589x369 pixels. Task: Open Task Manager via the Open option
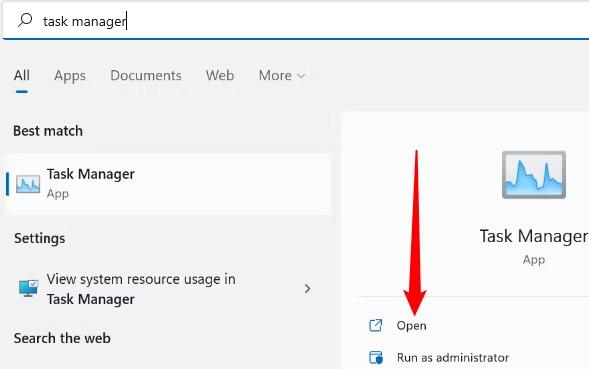click(411, 325)
